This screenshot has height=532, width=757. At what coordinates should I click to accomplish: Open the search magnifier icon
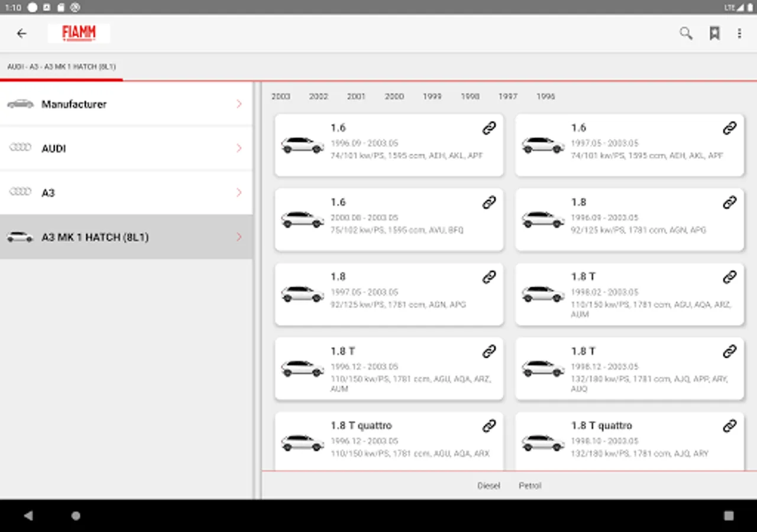point(686,34)
